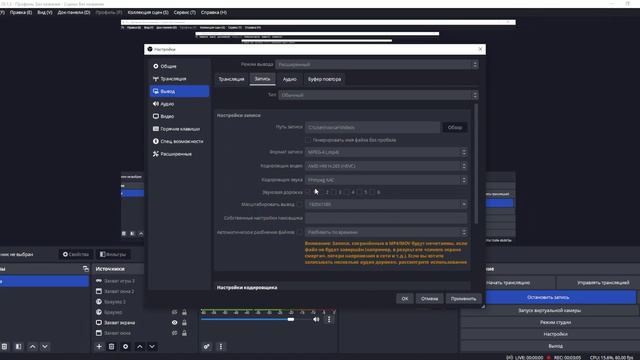Click Отмена in settings dialog

(x=429, y=299)
